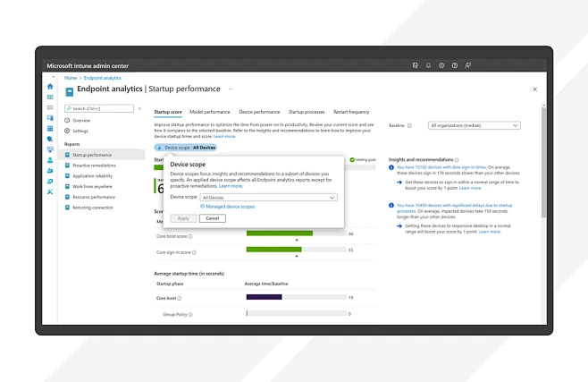Open the Reports monitor icon in left rail
This screenshot has height=382, width=588.
click(50, 149)
